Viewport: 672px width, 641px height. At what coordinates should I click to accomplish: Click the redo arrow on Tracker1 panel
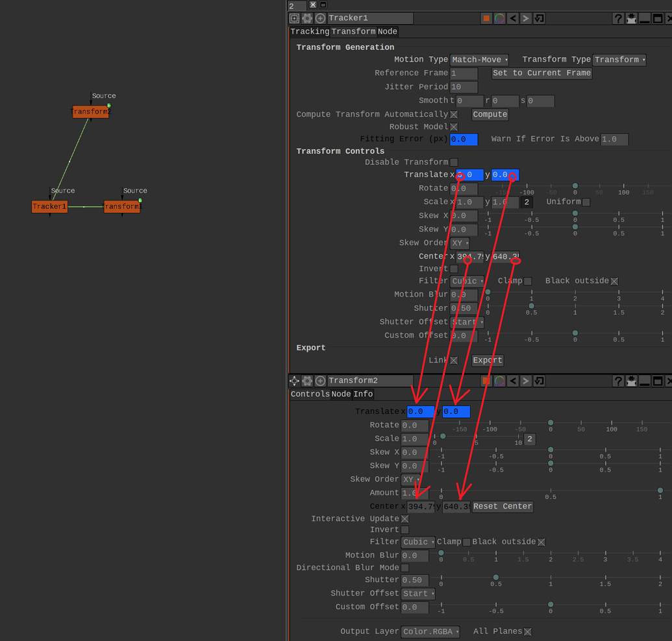pyautogui.click(x=526, y=18)
